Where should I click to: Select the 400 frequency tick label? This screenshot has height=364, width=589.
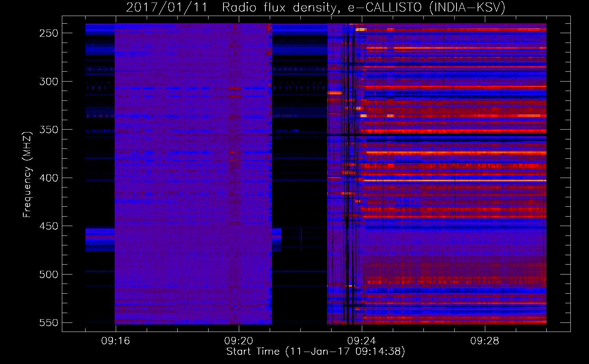49,178
